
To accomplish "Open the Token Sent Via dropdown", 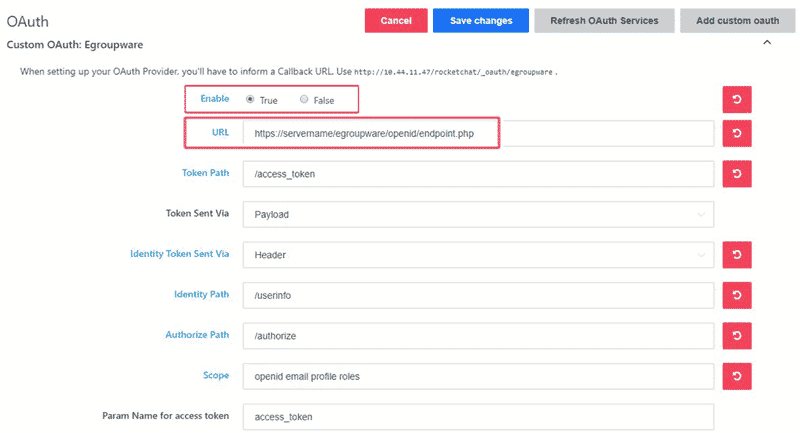I will pos(478,215).
